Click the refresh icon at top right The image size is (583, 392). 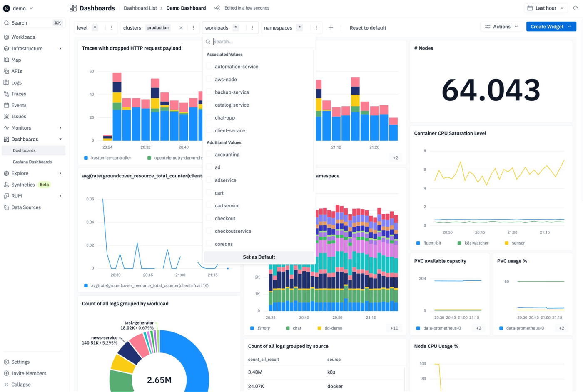point(576,8)
